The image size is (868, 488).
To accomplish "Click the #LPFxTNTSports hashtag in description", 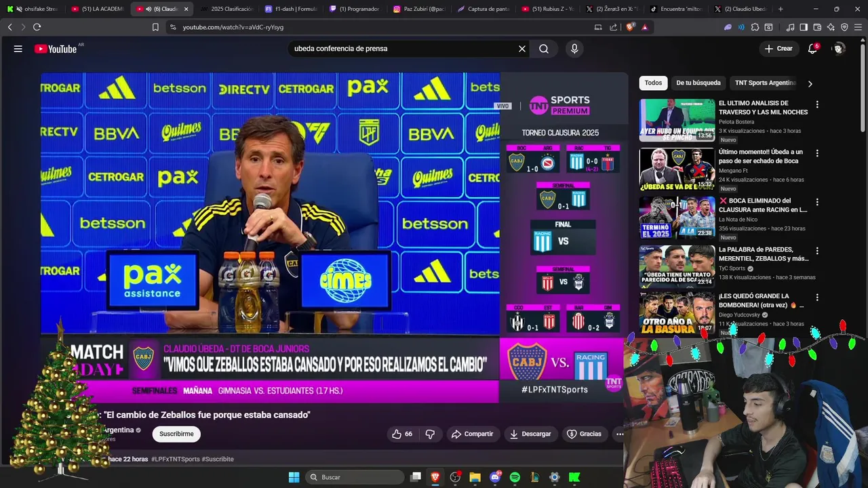I will click(x=175, y=459).
